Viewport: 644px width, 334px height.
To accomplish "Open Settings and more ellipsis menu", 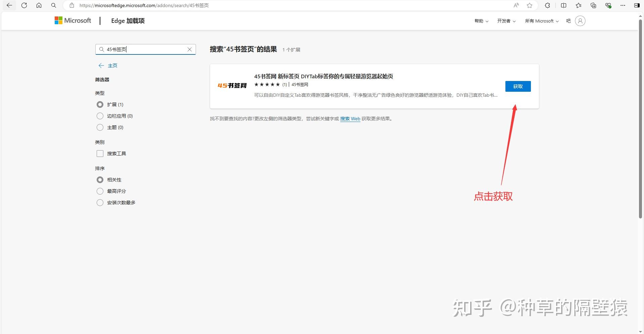I will (623, 5).
